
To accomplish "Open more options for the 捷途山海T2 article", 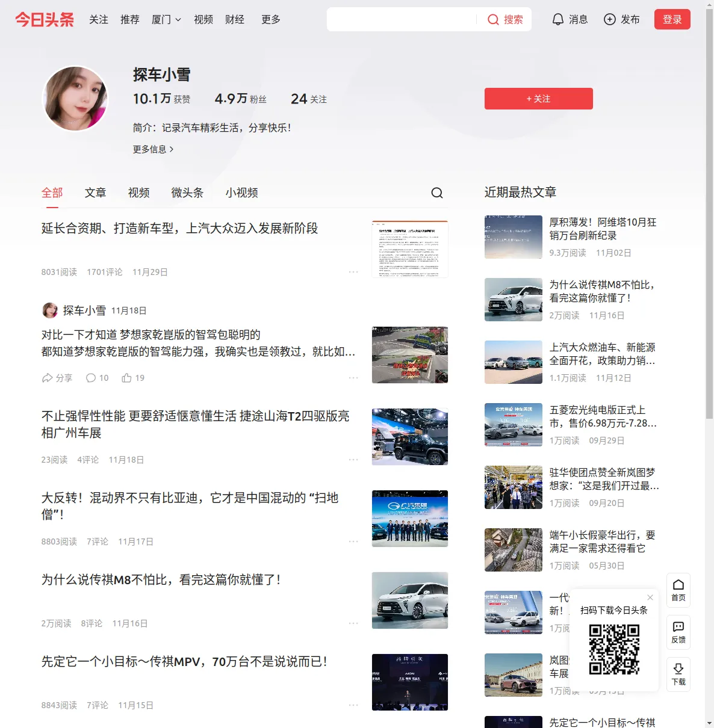I will 353,460.
